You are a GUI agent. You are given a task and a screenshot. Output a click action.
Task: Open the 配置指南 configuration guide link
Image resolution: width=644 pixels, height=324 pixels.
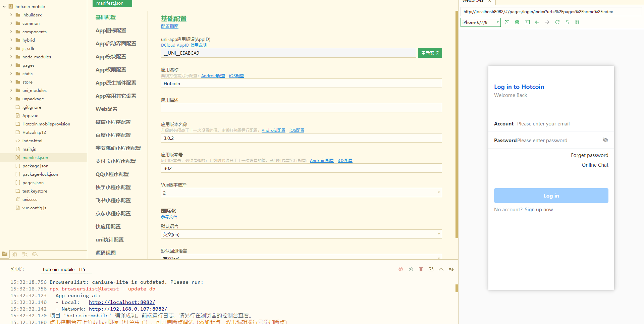[170, 26]
